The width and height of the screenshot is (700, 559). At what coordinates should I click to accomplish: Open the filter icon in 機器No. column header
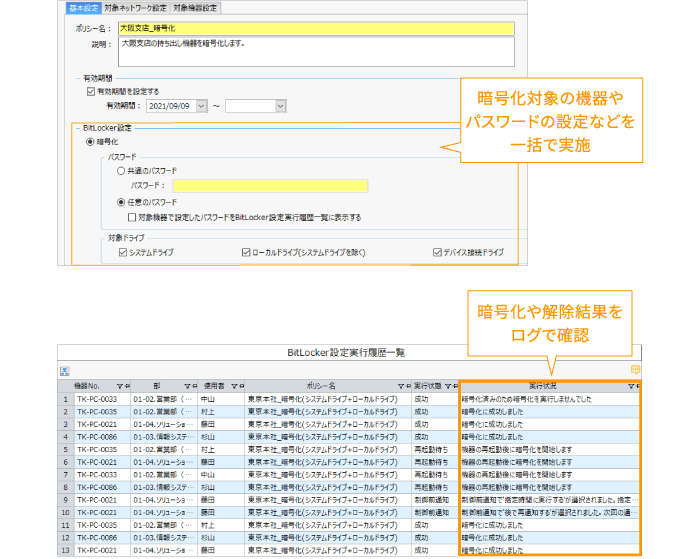click(120, 386)
